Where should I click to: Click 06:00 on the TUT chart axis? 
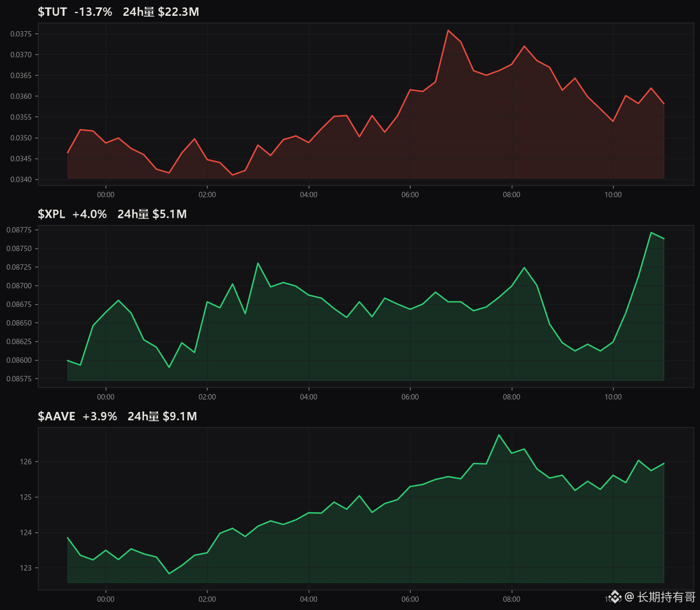click(410, 195)
